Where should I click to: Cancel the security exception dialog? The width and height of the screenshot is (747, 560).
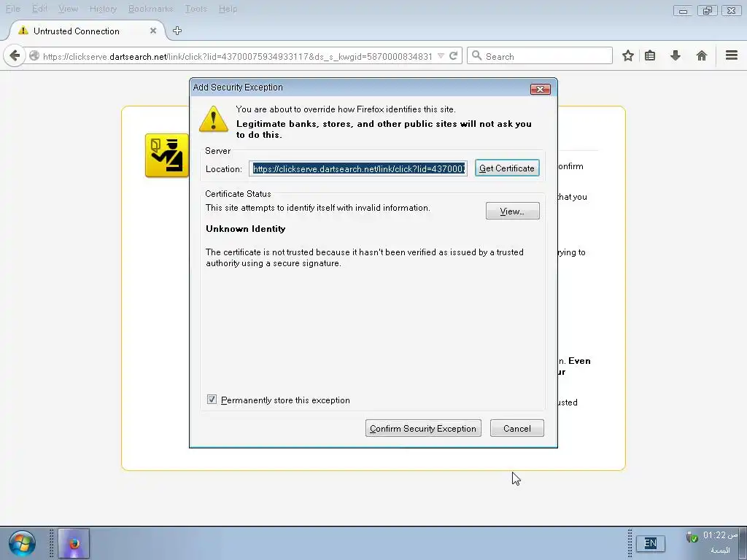pyautogui.click(x=517, y=428)
